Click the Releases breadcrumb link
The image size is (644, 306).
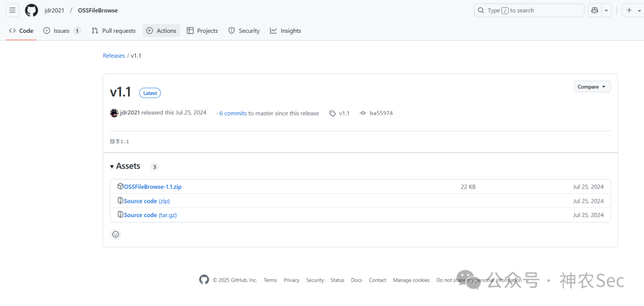click(114, 55)
